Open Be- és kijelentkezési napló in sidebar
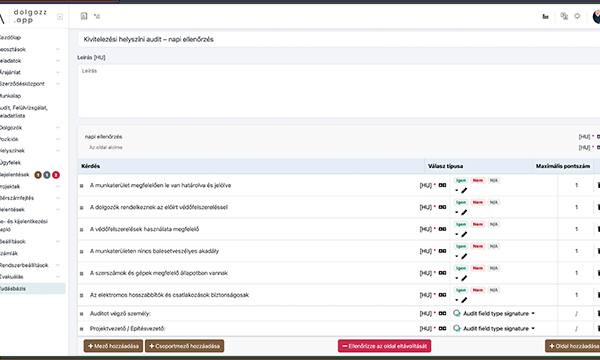The height and width of the screenshot is (360, 600). pos(24,225)
